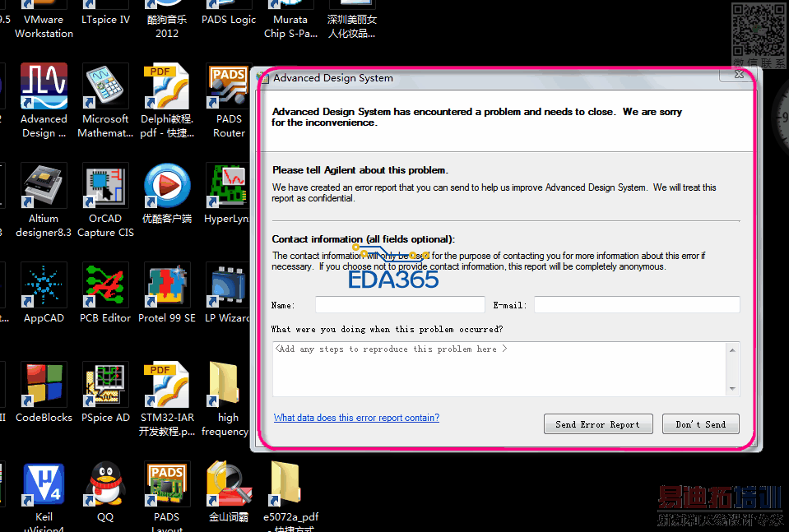Focus the Name input field
The height and width of the screenshot is (532, 789).
[x=400, y=305]
